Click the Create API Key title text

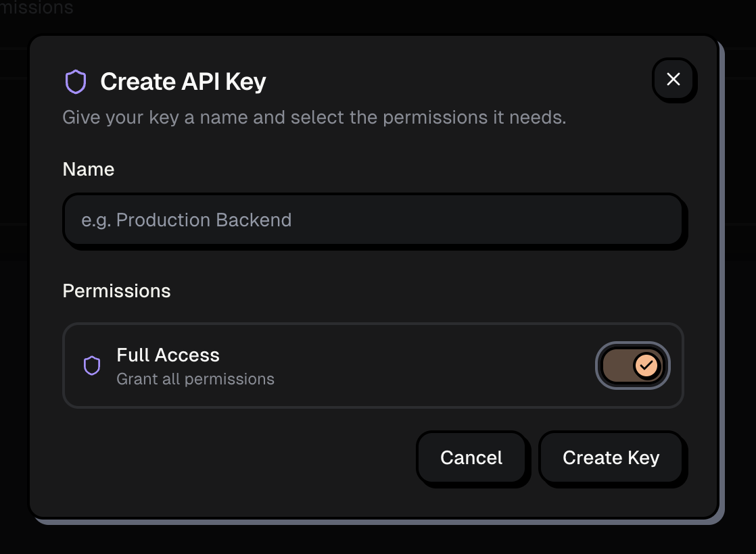183,80
